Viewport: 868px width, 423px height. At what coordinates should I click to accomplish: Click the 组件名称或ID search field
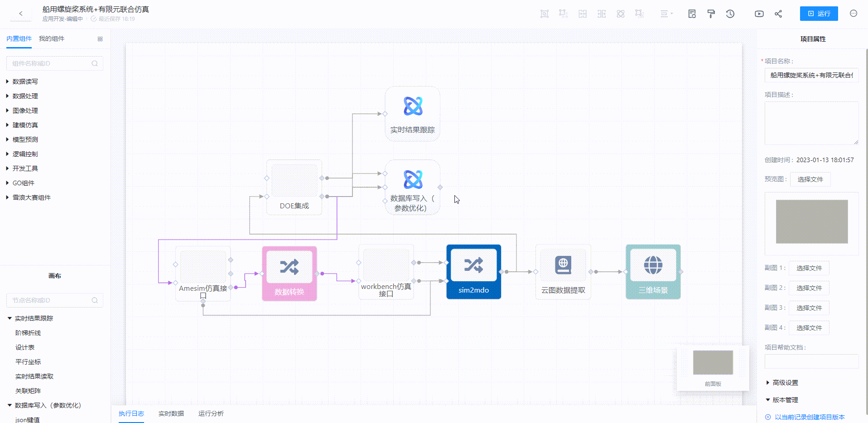(x=51, y=63)
